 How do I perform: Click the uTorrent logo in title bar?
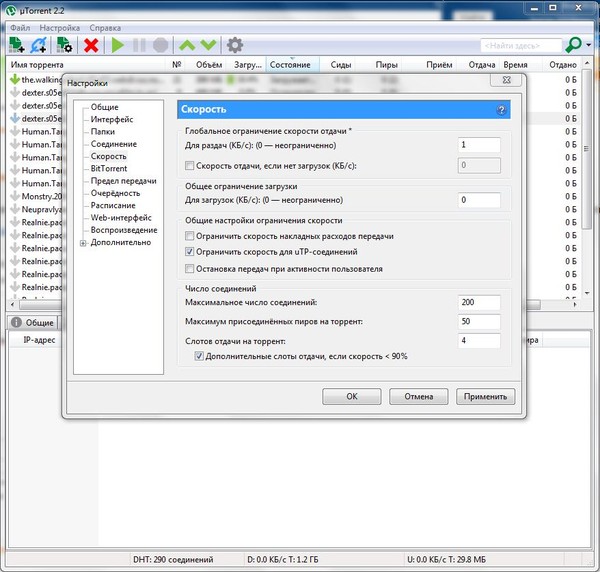pyautogui.click(x=11, y=10)
